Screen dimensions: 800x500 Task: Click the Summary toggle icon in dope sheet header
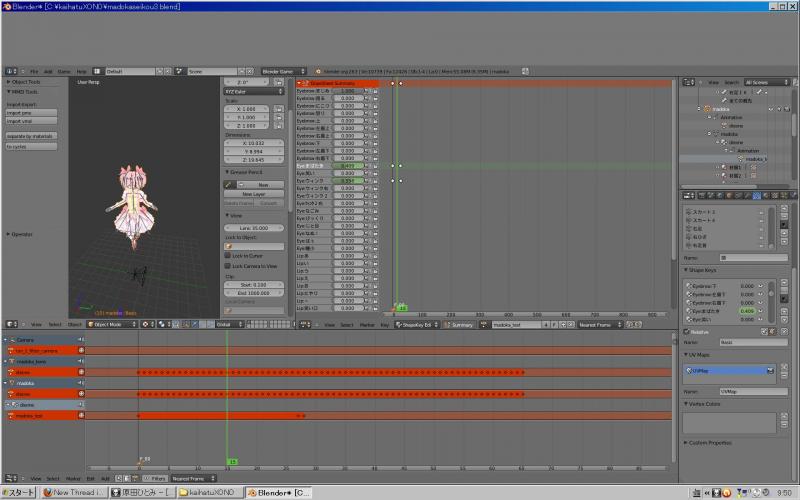pos(447,324)
